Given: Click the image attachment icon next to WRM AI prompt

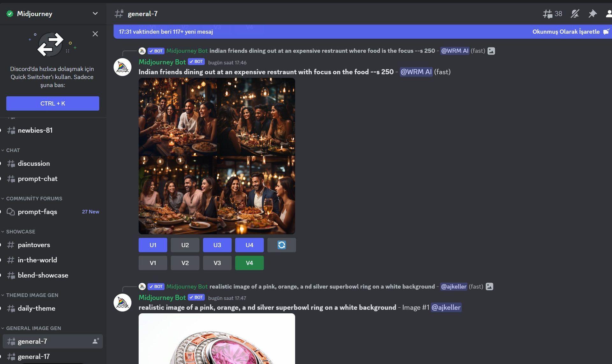Looking at the screenshot, I should tap(491, 51).
